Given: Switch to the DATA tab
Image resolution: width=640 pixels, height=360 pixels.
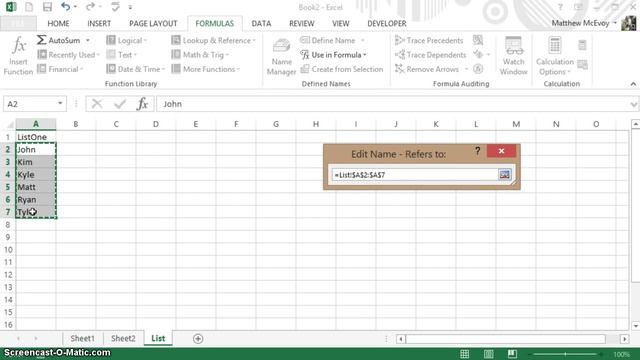Looking at the screenshot, I should (x=261, y=24).
